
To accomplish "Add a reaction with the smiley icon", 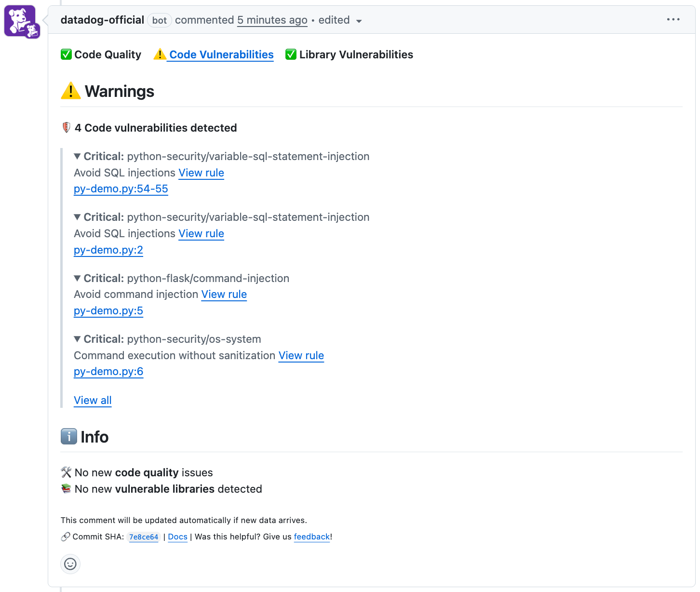I will (70, 564).
